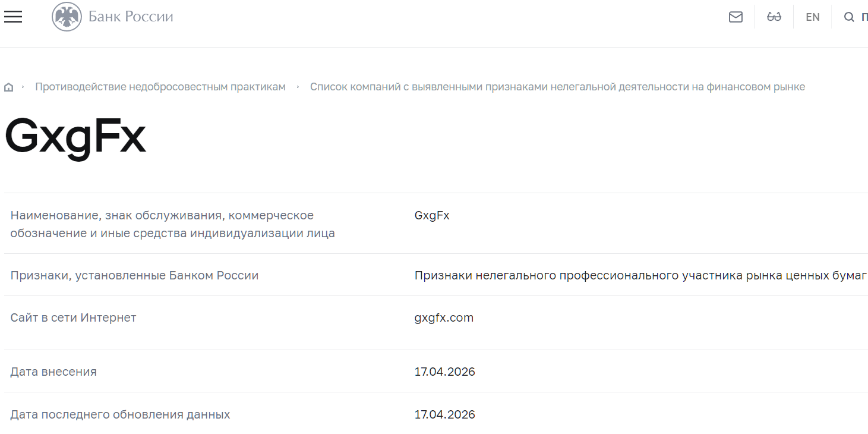This screenshot has width=868, height=434.
Task: Click the Признаки, установленные Банком России label
Action: point(134,275)
